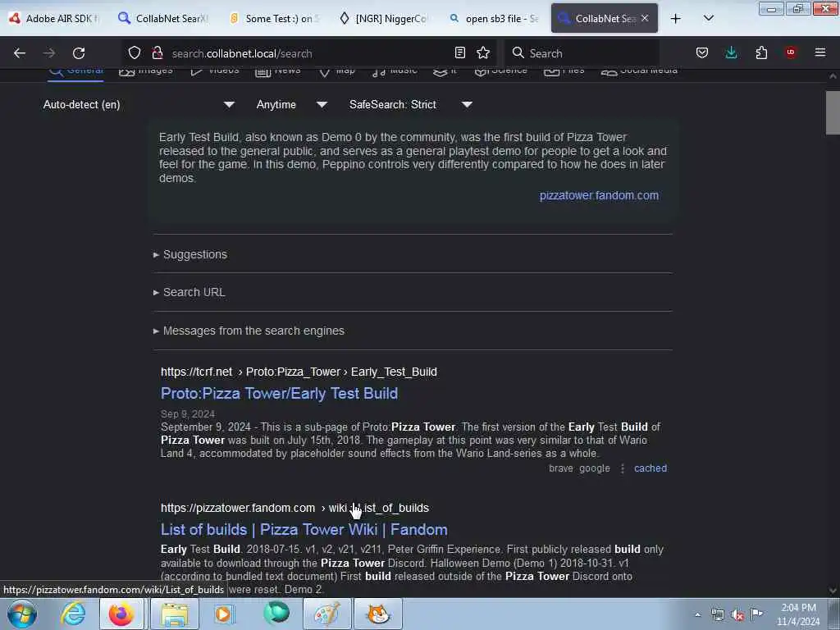Toggle reader view icon in address bar
The image size is (840, 630).
pyautogui.click(x=459, y=52)
